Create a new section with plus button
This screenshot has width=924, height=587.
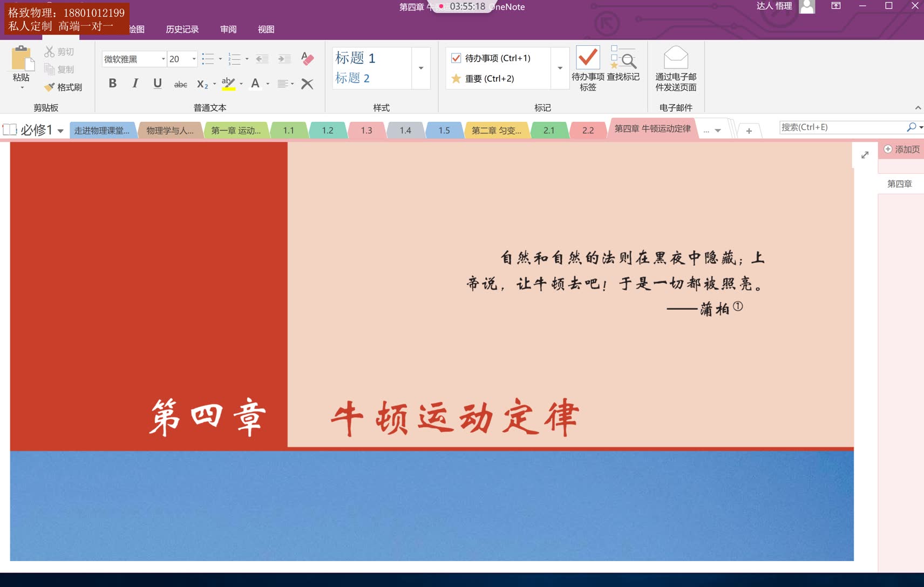click(749, 130)
